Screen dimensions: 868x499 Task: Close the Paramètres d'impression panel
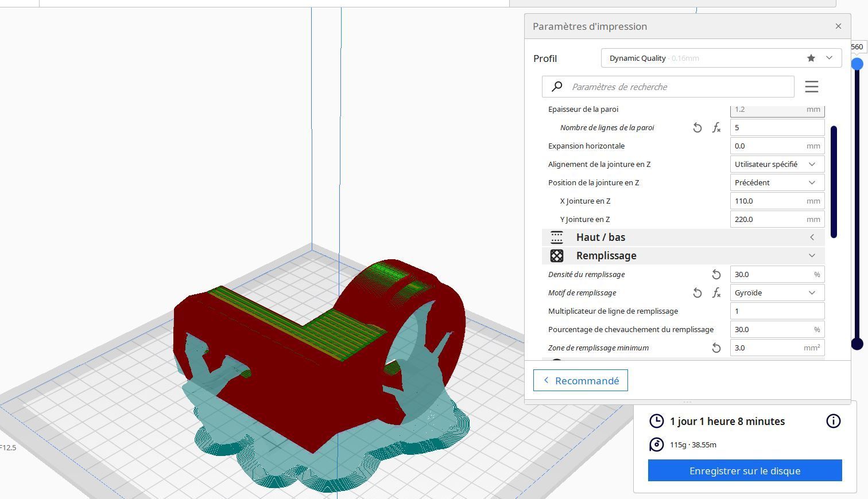pyautogui.click(x=838, y=26)
